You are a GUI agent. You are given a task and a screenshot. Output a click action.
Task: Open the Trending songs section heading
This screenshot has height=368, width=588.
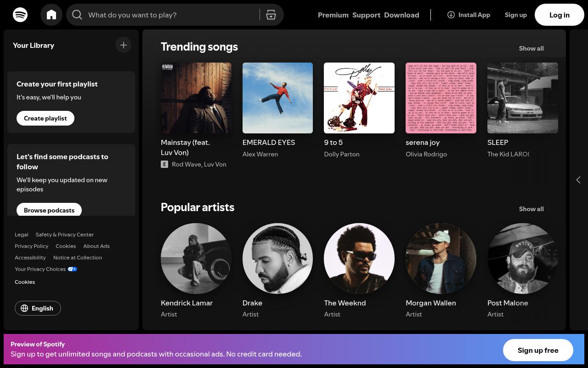point(199,47)
